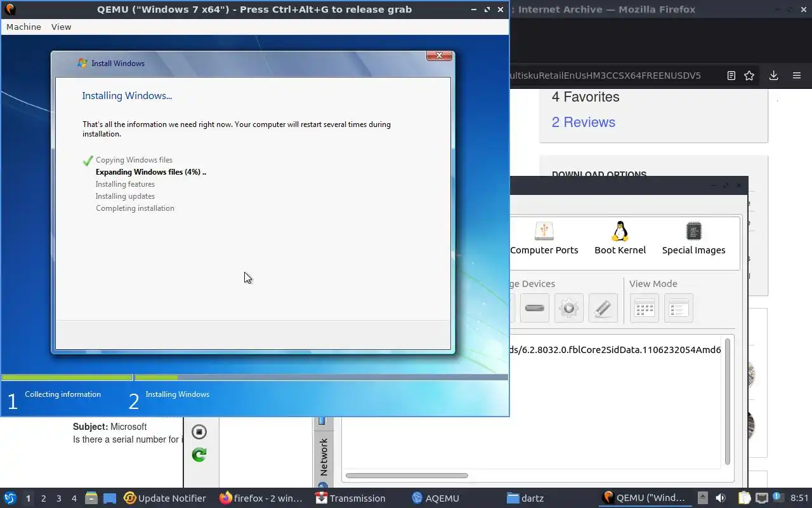812x508 pixels.
Task: Open the dartz folder window from the taskbar
Action: [x=525, y=498]
